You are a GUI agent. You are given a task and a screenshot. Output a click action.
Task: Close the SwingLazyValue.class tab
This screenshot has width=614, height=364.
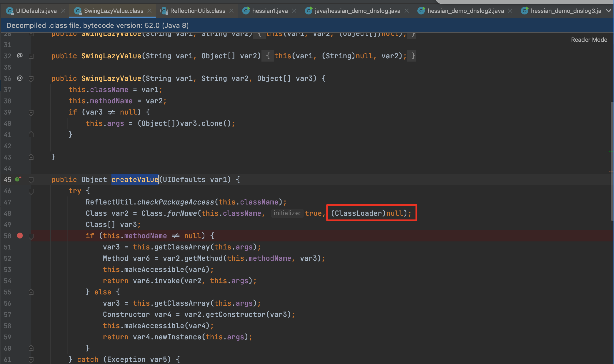click(x=149, y=11)
